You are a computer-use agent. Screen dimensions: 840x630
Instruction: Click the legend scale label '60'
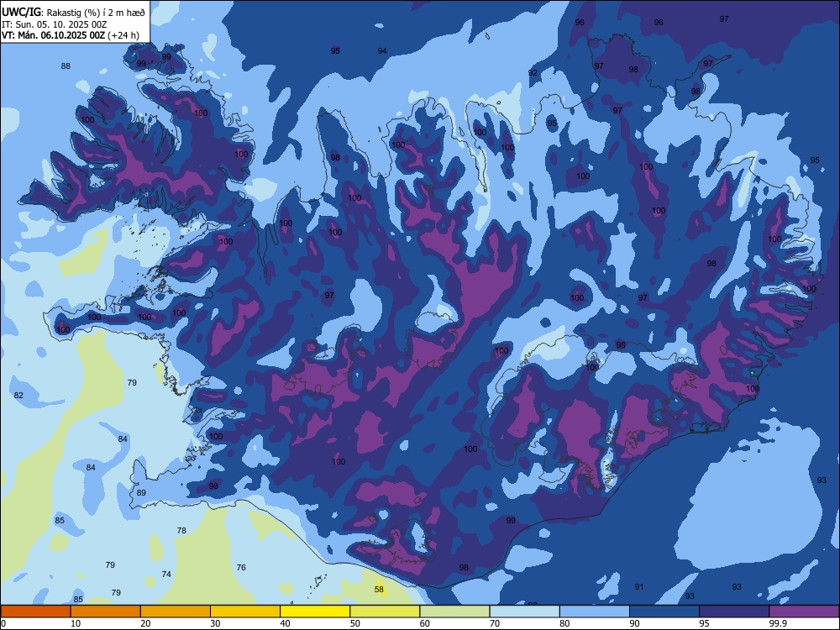(425, 623)
